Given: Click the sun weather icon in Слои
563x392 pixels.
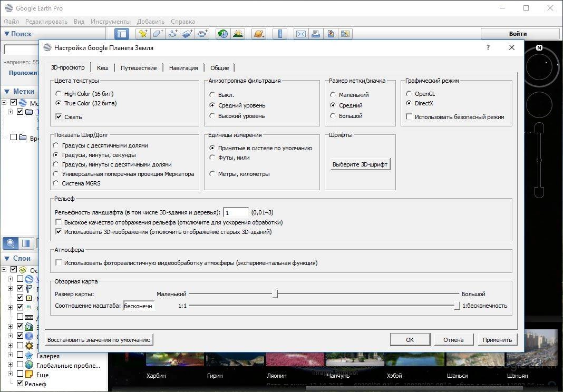Looking at the screenshot, I should (28, 346).
